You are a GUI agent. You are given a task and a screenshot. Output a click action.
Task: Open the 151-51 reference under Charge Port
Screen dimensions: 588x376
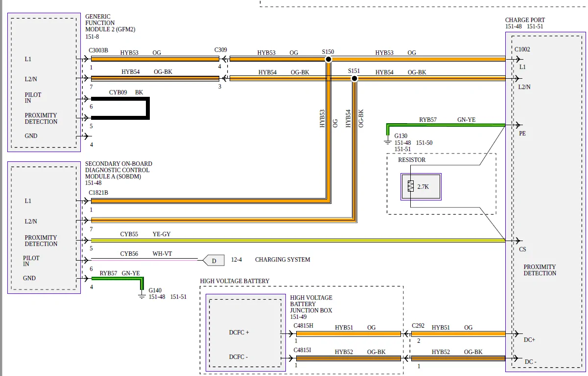535,26
